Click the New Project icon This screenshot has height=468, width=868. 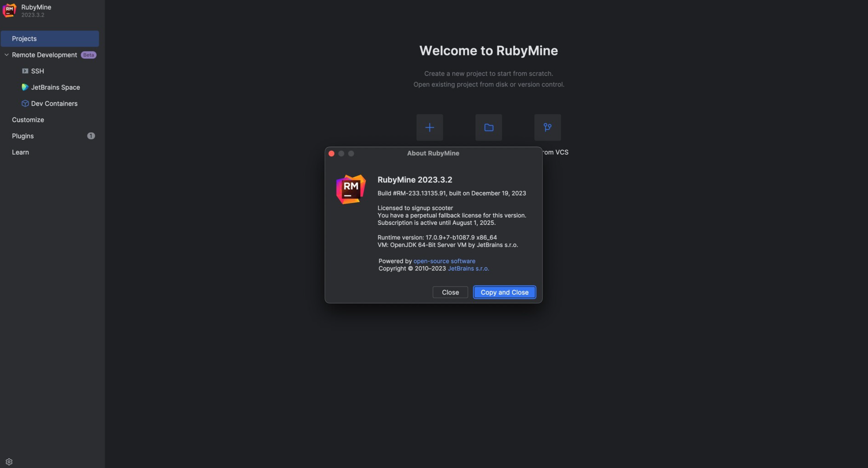[x=429, y=127]
